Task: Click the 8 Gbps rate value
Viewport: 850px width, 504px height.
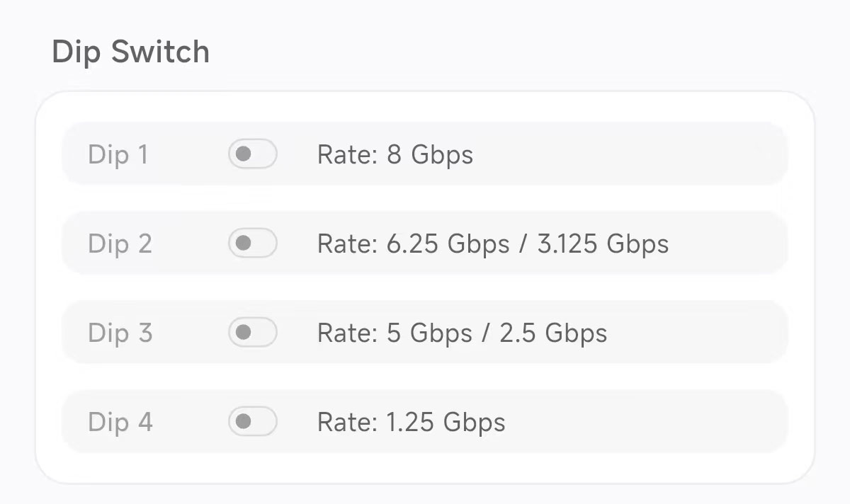Action: tap(430, 154)
